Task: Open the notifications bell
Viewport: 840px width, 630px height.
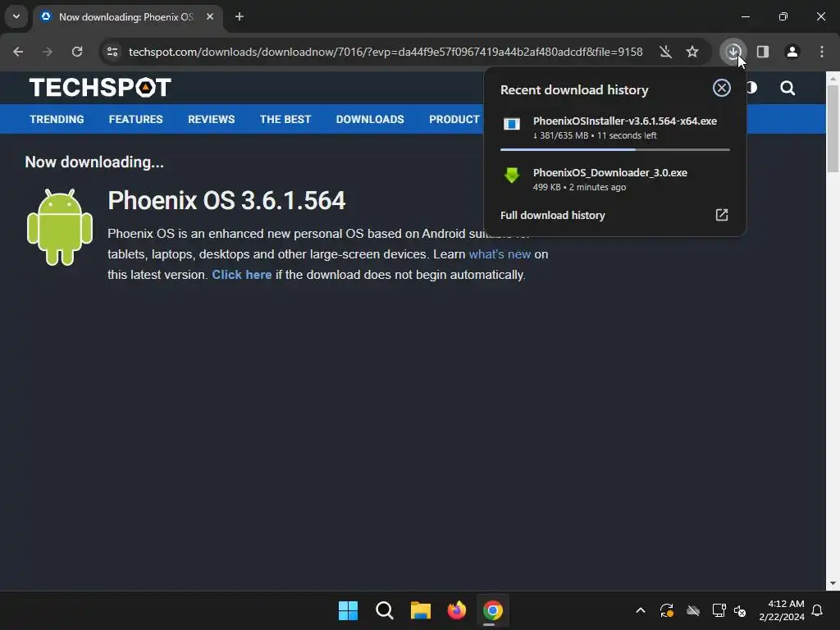Action: coord(818,610)
